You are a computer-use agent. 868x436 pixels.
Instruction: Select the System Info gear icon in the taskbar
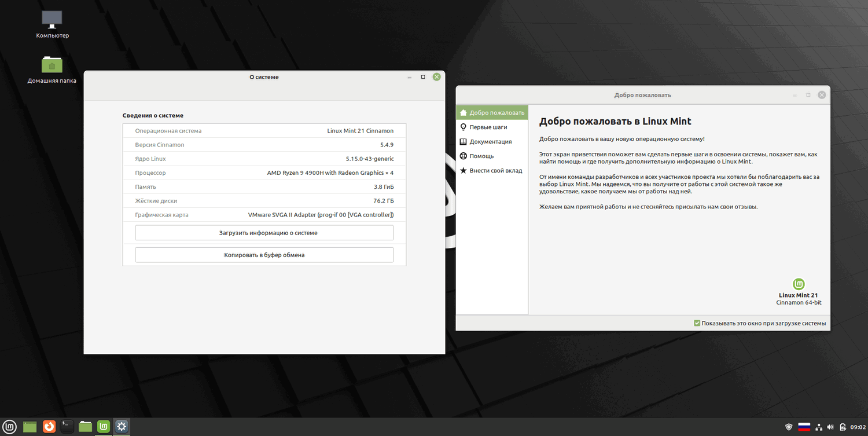coord(122,427)
